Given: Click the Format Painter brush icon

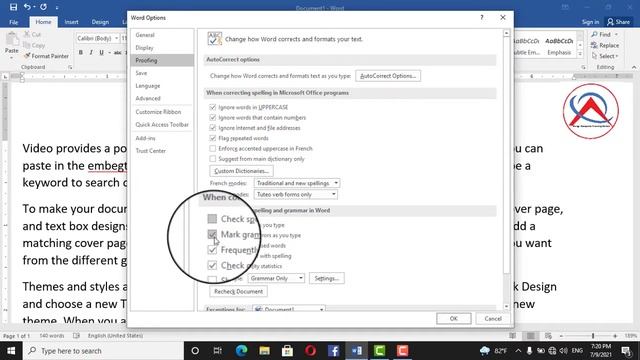Looking at the screenshot, I should [x=27, y=56].
